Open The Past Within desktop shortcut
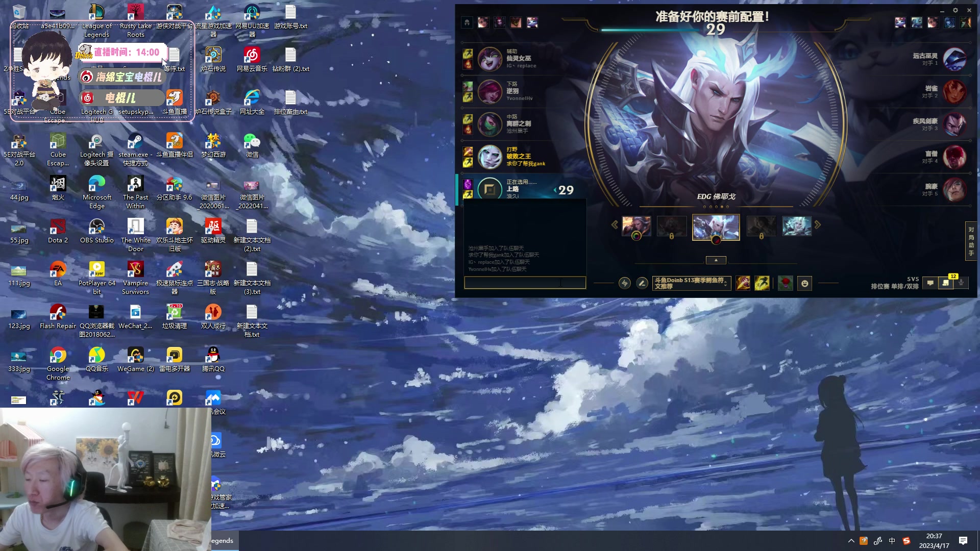This screenshot has height=551, width=980. pos(135,192)
